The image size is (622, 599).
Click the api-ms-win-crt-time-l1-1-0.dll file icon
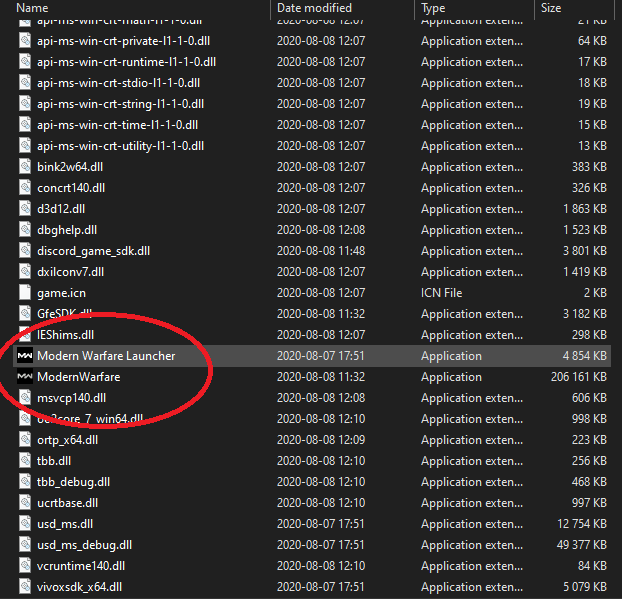coord(25,125)
